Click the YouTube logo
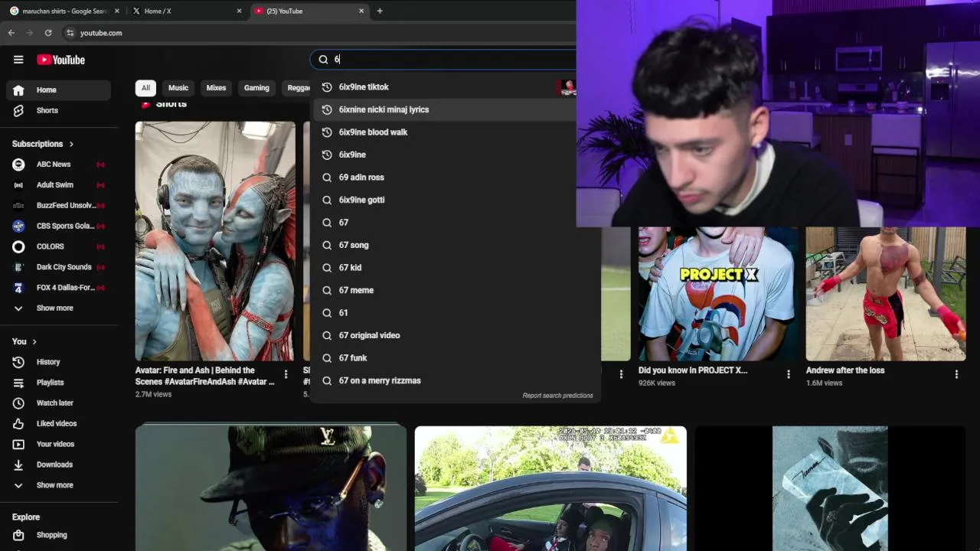Viewport: 980px width, 551px height. tap(60, 60)
